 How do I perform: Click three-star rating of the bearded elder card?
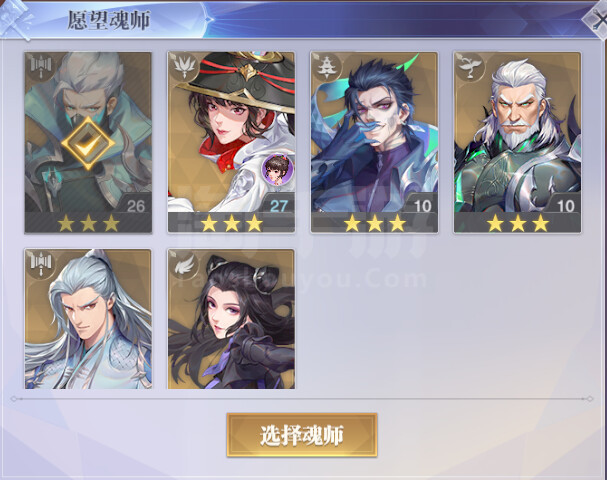click(517, 224)
